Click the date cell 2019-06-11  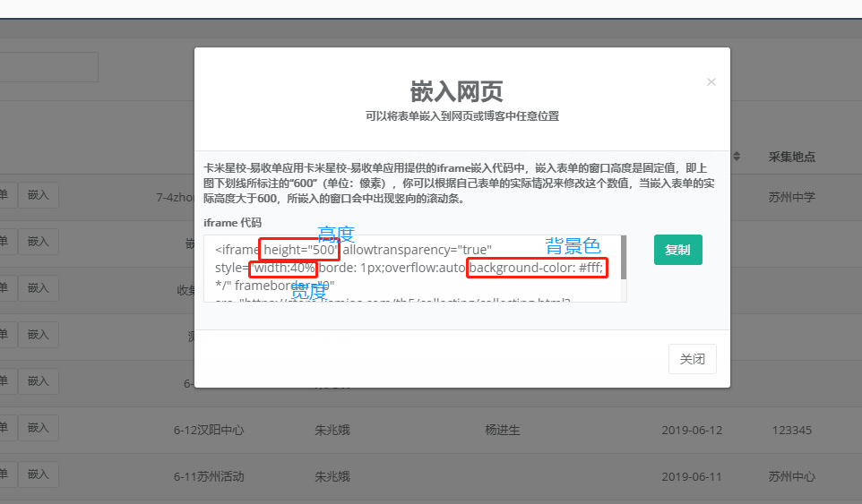tap(692, 477)
